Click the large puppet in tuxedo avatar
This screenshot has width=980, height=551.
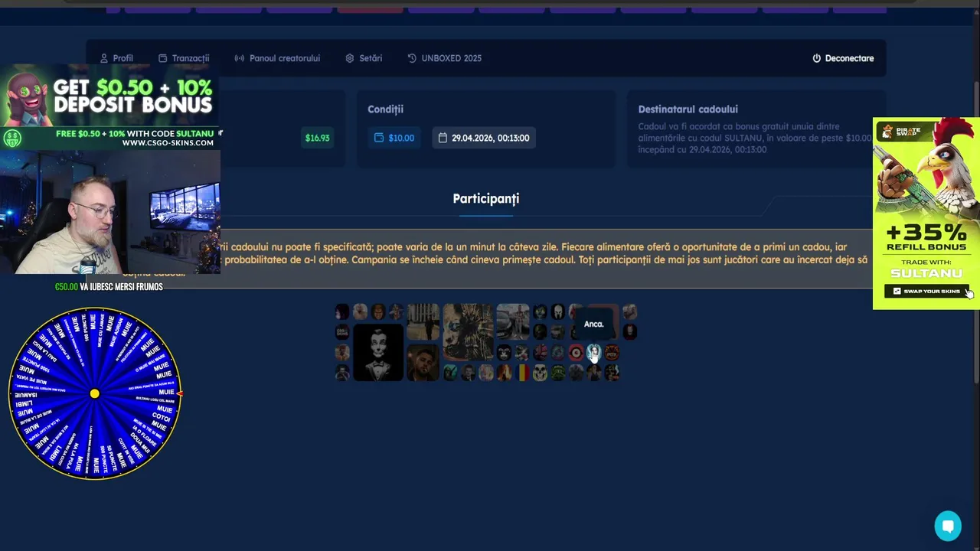pyautogui.click(x=378, y=352)
